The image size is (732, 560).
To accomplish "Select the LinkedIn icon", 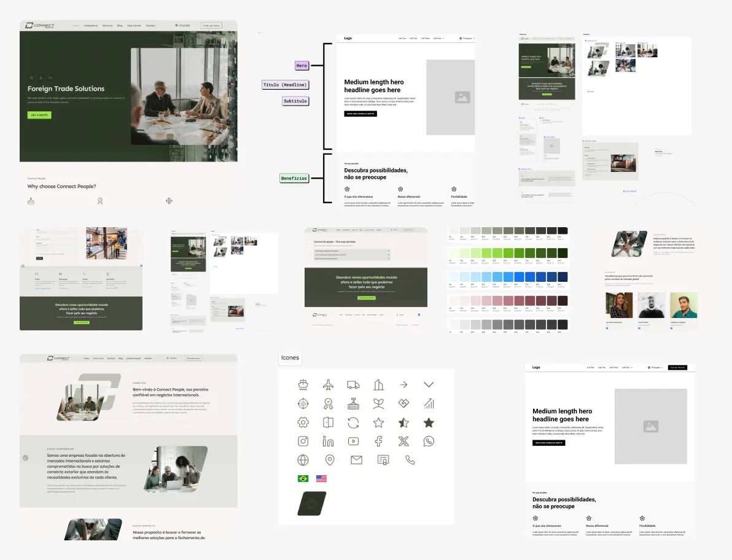I will point(328,441).
